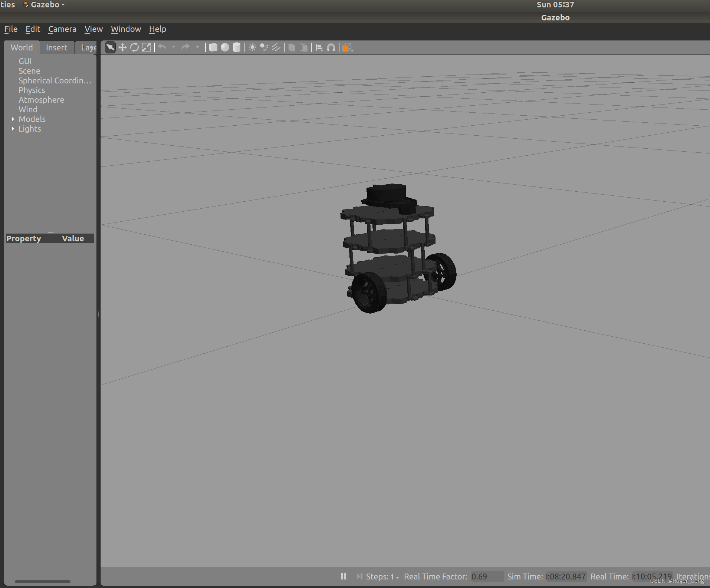Open the Steps count dropdown
710x588 pixels.
(x=397, y=577)
